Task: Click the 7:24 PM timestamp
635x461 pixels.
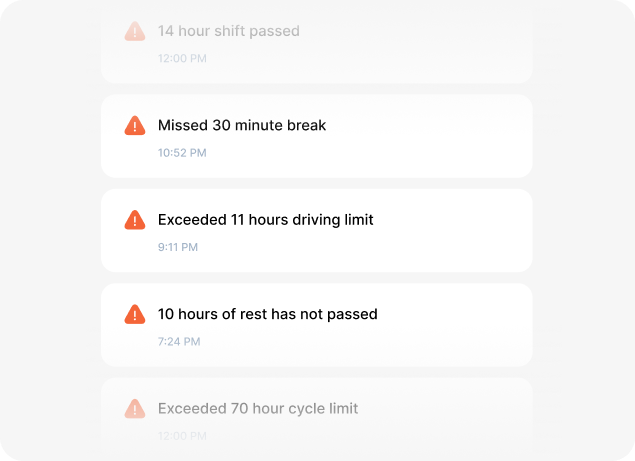Action: pos(179,341)
